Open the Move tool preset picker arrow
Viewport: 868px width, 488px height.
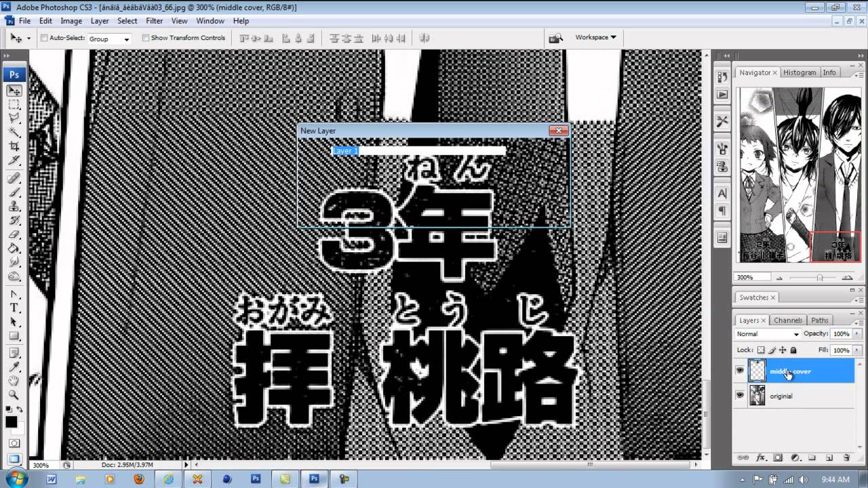coord(28,39)
